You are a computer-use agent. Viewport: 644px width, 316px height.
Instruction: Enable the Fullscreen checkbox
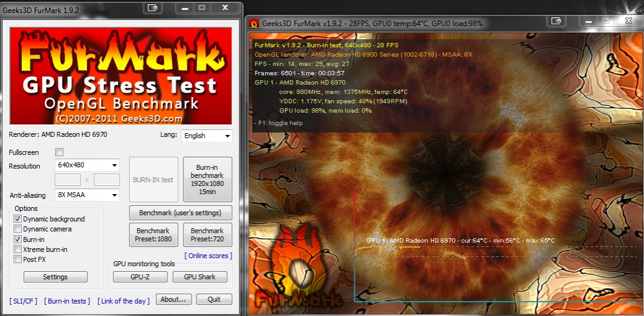pos(60,152)
